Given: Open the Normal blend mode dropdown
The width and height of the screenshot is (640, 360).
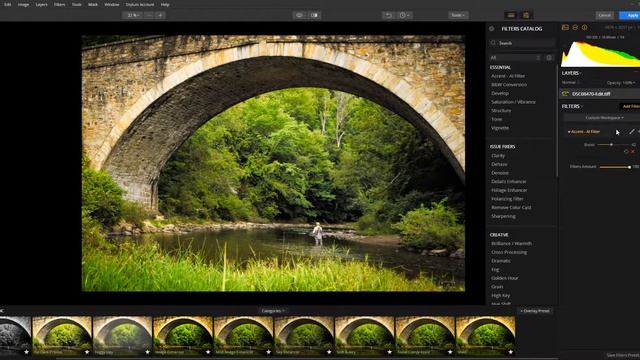Looking at the screenshot, I should coord(571,82).
